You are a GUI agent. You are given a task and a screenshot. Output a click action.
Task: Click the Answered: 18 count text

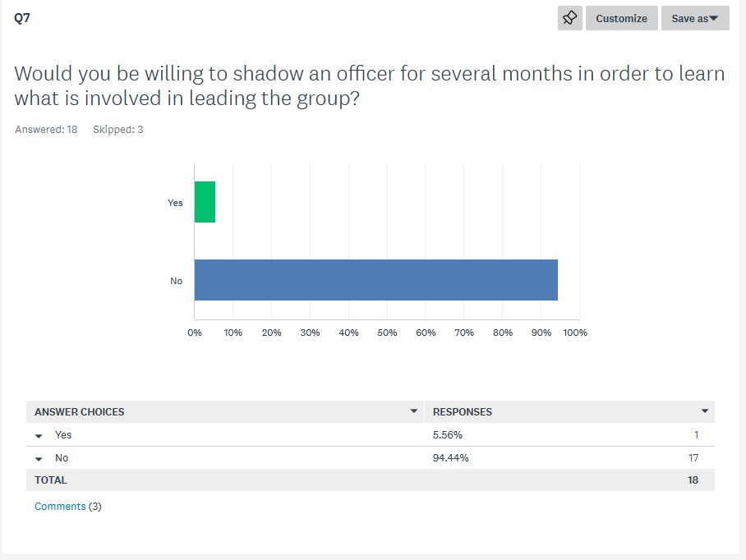[x=46, y=129]
